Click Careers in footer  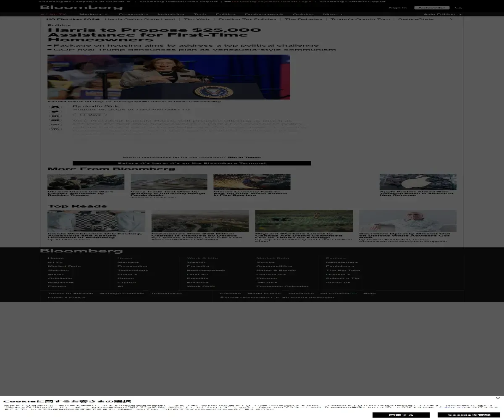click(x=231, y=293)
